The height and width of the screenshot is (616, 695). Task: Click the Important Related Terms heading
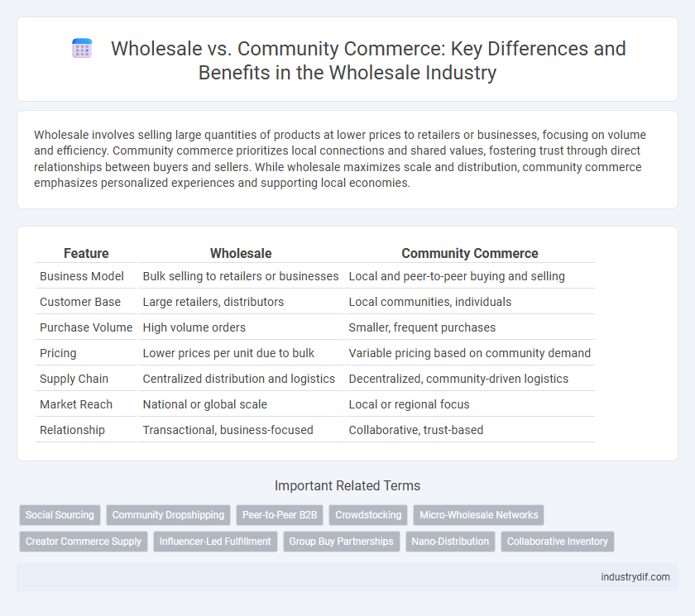[x=347, y=486]
